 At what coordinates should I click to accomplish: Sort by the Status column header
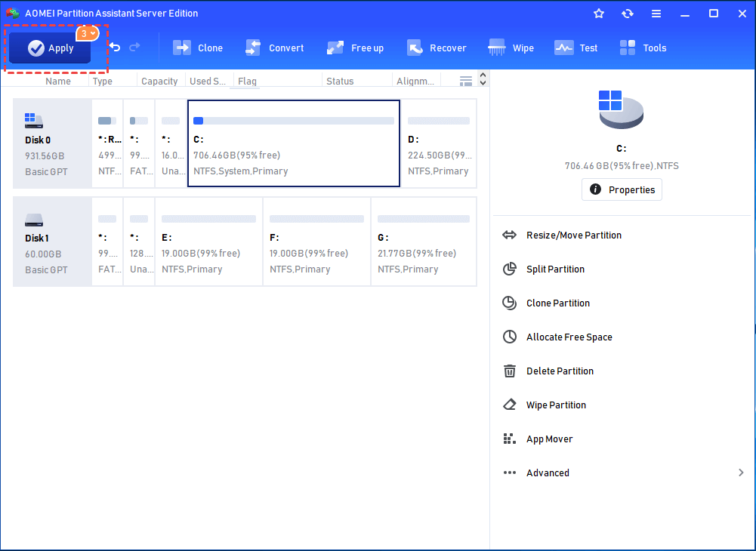click(x=340, y=81)
